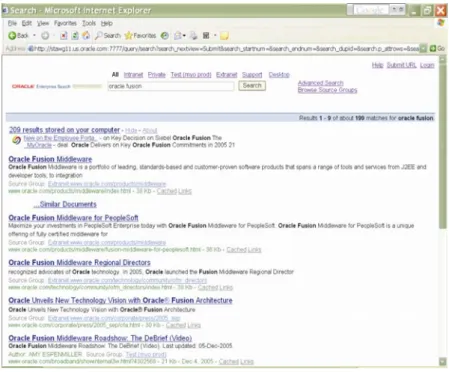449x372 pixels.
Task: Click the vertical scrollbar down arrow
Action: pyautogui.click(x=443, y=362)
